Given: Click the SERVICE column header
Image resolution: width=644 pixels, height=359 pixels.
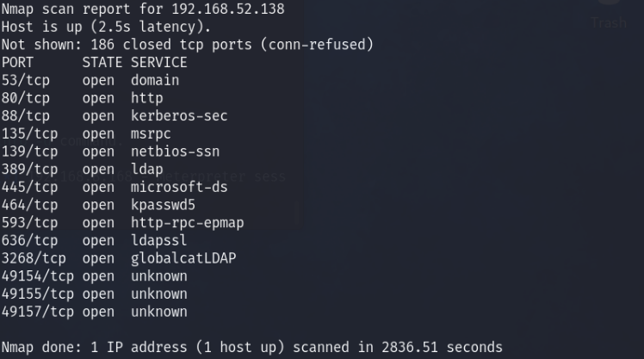Looking at the screenshot, I should [x=158, y=63].
